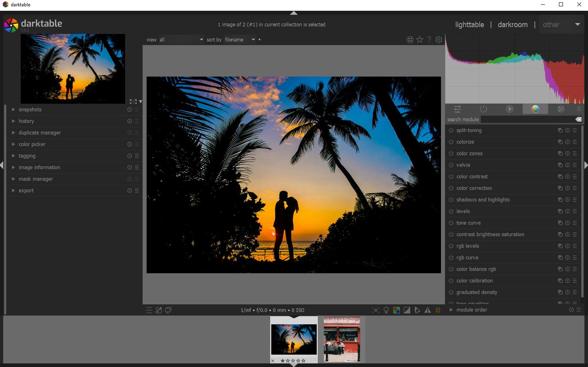Toggle the ISO 12646 color assessment mode

coord(386,310)
